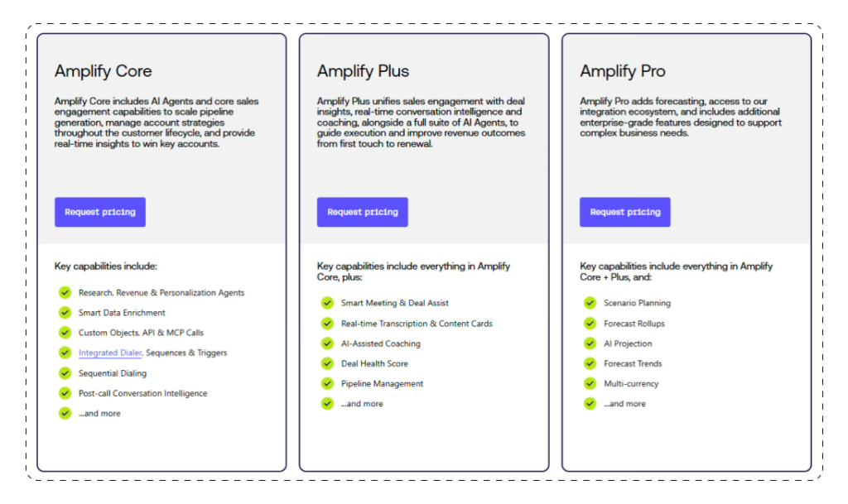
Task: Click Request pricing under Amplify Plus
Action: (x=362, y=212)
